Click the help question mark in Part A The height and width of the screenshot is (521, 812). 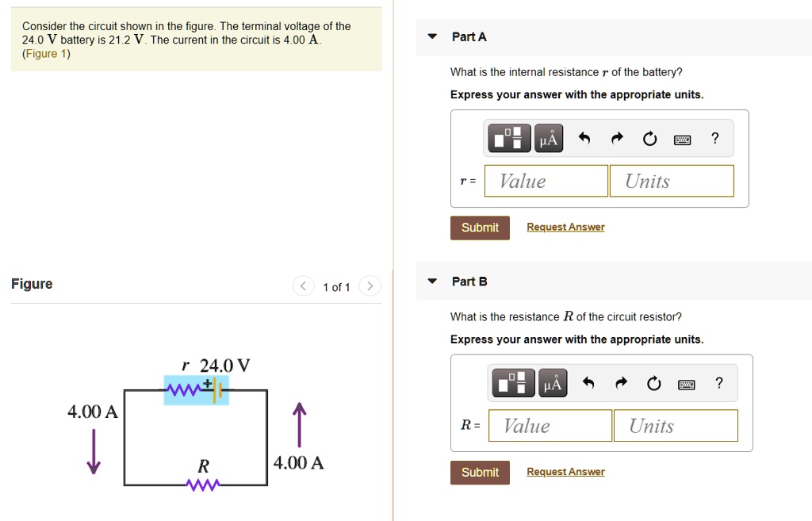[x=714, y=138]
